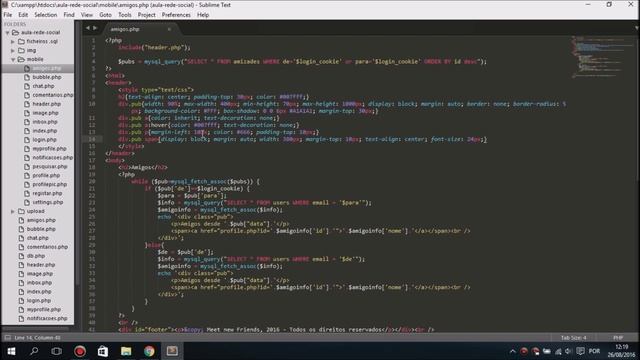Image resolution: width=640 pixels, height=360 pixels.
Task: Click the file icon beside pesquisar.php
Action: click(27, 167)
